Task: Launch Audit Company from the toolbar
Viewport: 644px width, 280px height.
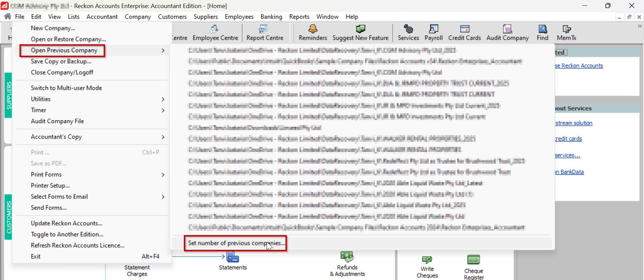Action: pyautogui.click(x=507, y=33)
